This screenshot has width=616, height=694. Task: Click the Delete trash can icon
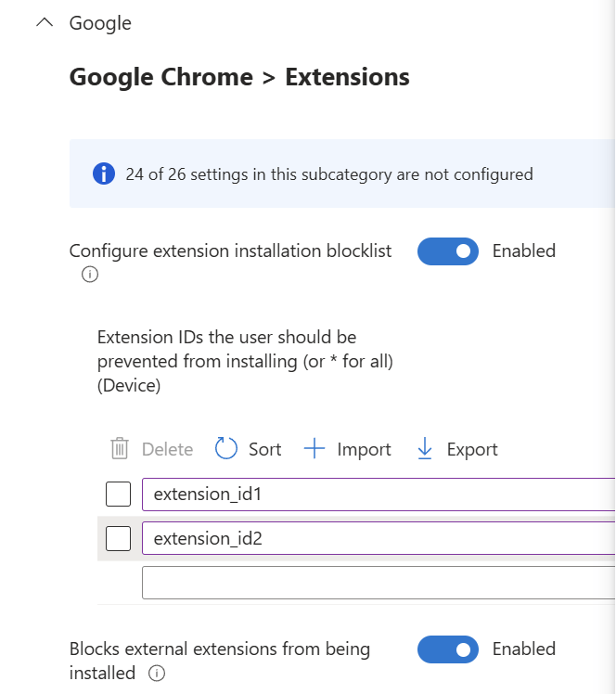pyautogui.click(x=120, y=449)
